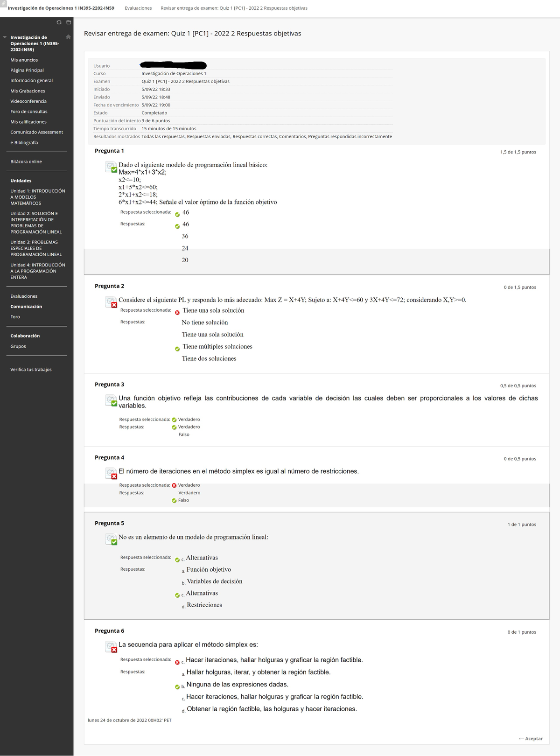The height and width of the screenshot is (756, 560).
Task: Select Evaluaciones in the top breadcrumb
Action: (138, 8)
